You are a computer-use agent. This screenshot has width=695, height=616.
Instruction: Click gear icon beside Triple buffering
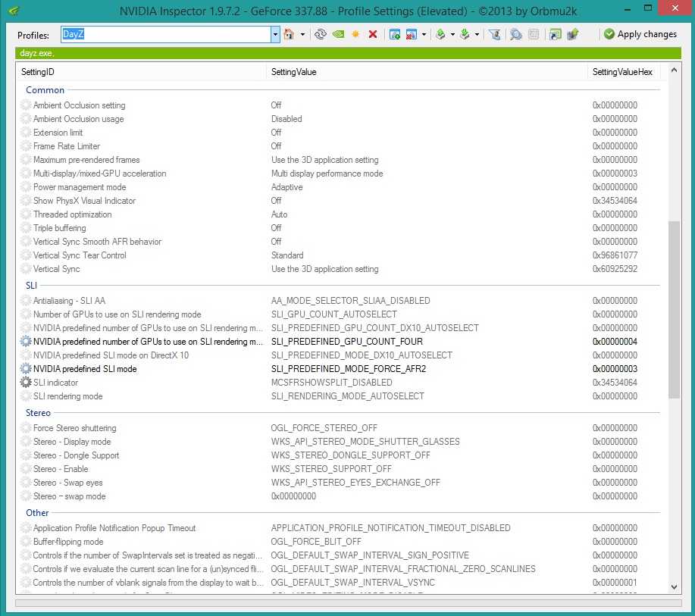click(26, 228)
